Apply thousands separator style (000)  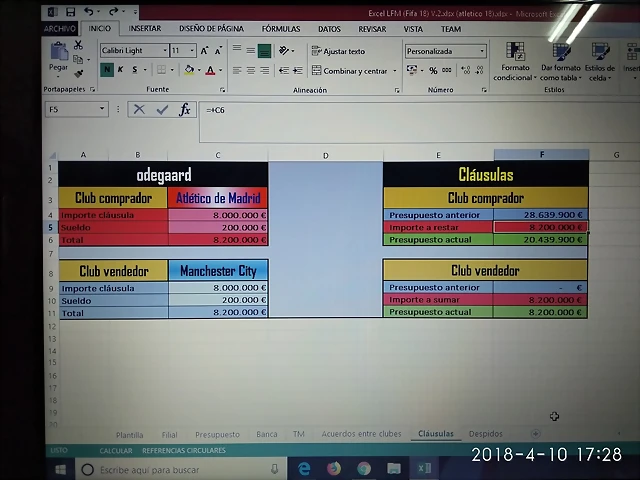tap(447, 70)
